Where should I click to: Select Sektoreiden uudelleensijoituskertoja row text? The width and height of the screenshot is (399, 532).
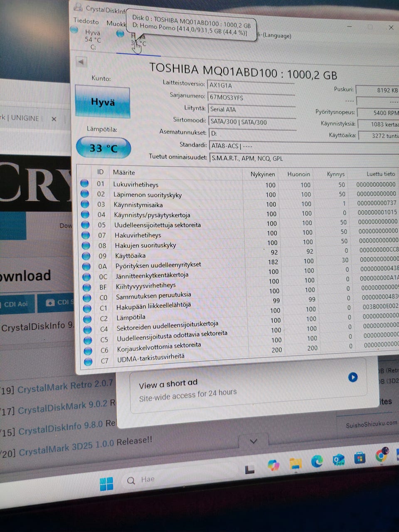pyautogui.click(x=167, y=326)
